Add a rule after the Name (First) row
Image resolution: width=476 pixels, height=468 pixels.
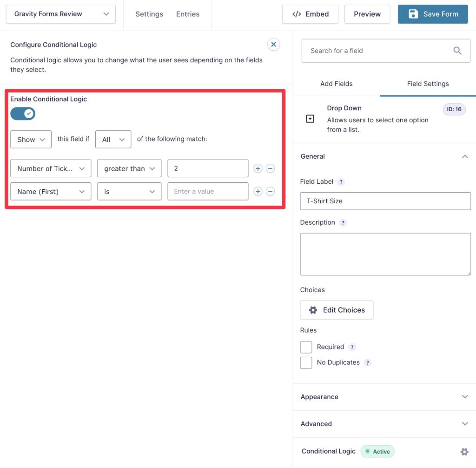[x=258, y=191]
